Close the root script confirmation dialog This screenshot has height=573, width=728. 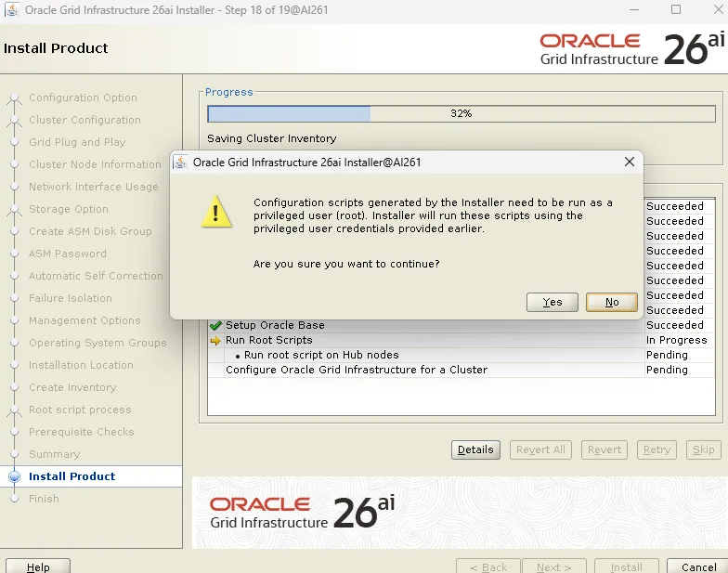(x=630, y=162)
